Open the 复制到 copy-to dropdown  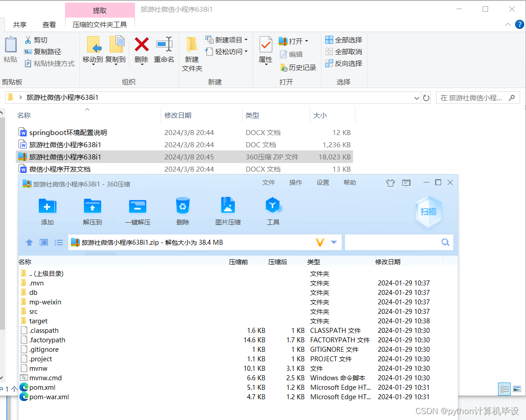(x=116, y=64)
